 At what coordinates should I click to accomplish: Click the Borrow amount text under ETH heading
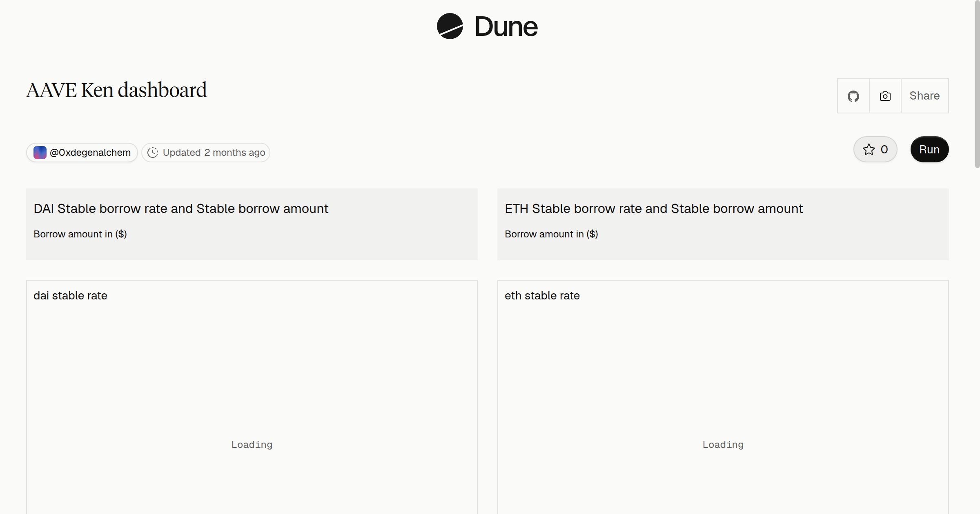[551, 234]
